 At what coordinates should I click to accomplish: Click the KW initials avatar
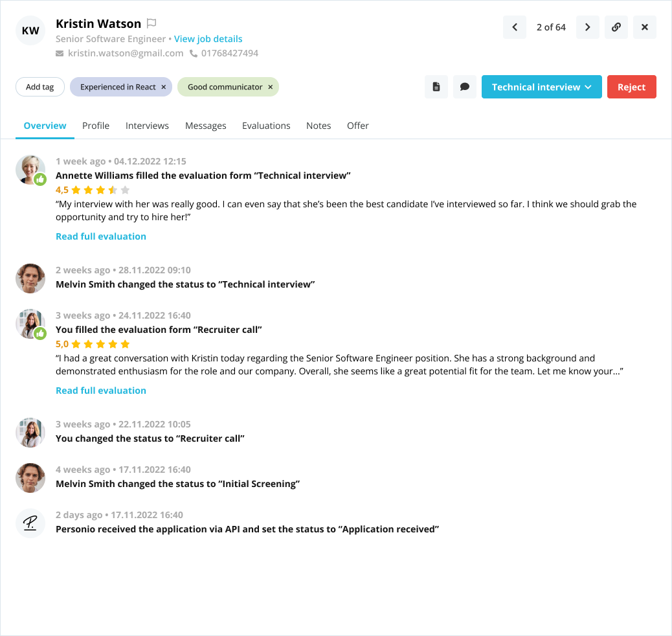click(x=30, y=30)
